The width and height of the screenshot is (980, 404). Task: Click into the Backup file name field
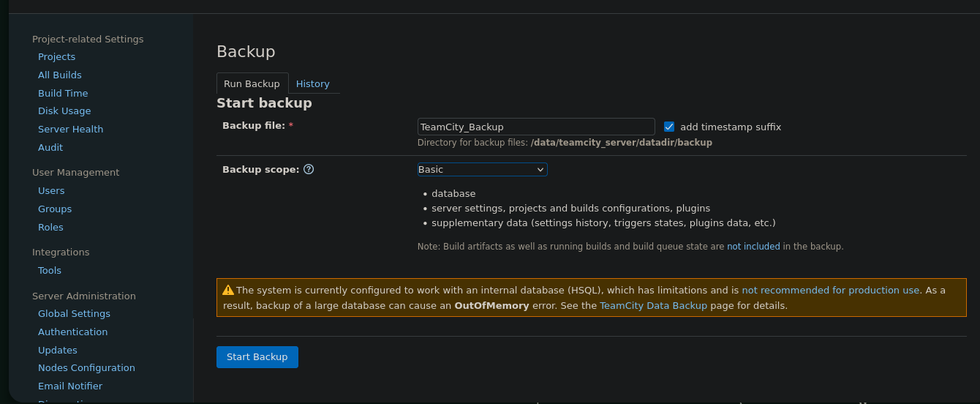click(x=535, y=127)
